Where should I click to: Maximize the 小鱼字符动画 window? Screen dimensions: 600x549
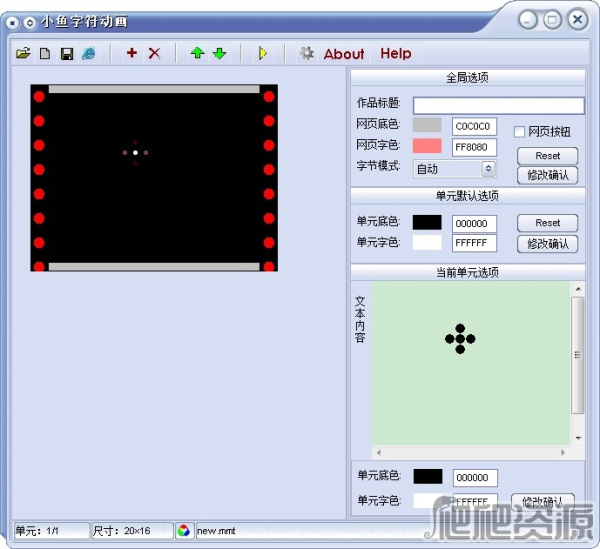click(x=553, y=20)
